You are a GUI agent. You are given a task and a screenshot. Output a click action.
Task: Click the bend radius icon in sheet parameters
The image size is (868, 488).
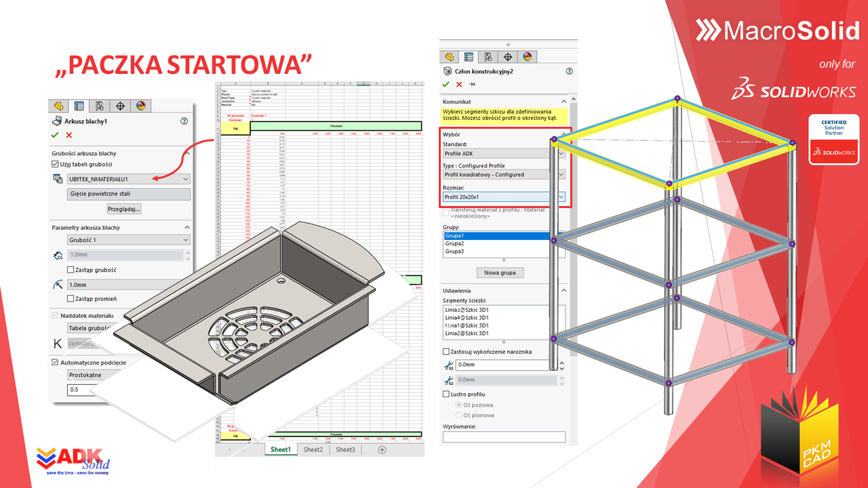click(58, 285)
